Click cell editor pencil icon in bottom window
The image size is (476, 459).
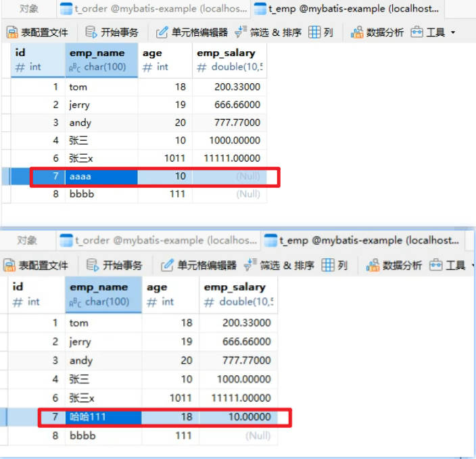tap(167, 265)
